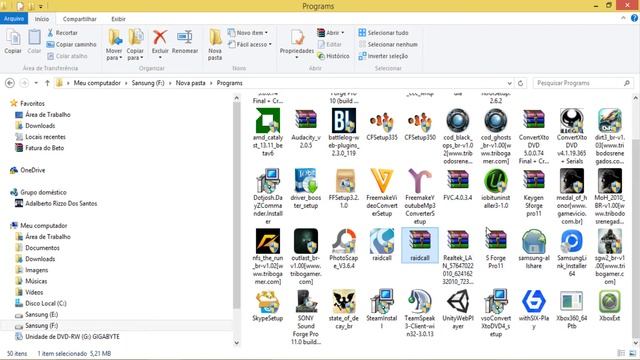Viewport: 640px width, 360px height.
Task: Click the Pesquisar Programs search field
Action: click(x=582, y=83)
